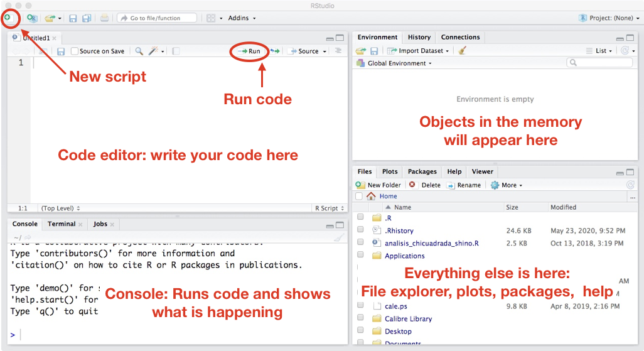Select checkbox for analisis_chicuadrada_shino.R
Screen dimensions: 644x351
click(360, 242)
